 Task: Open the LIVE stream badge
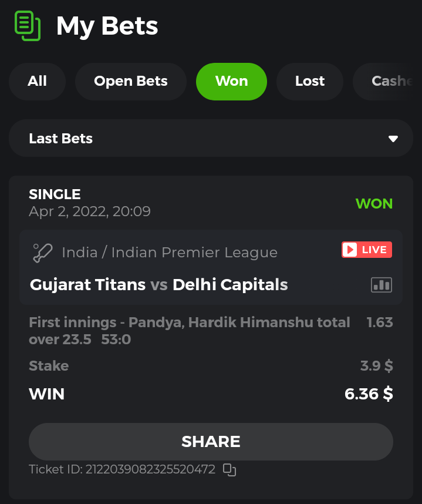click(x=367, y=250)
